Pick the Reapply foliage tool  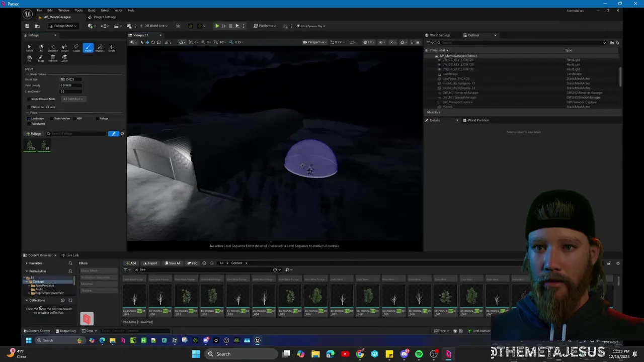100,48
